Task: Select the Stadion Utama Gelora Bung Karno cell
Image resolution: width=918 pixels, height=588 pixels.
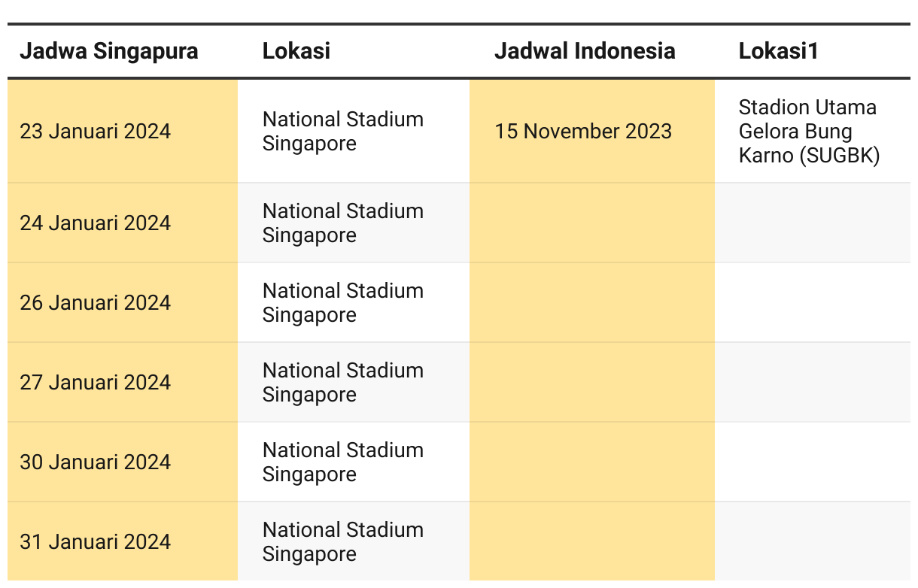Action: 813,131
